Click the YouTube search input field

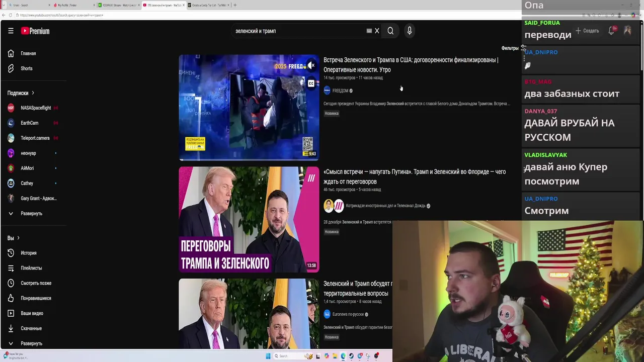click(299, 31)
